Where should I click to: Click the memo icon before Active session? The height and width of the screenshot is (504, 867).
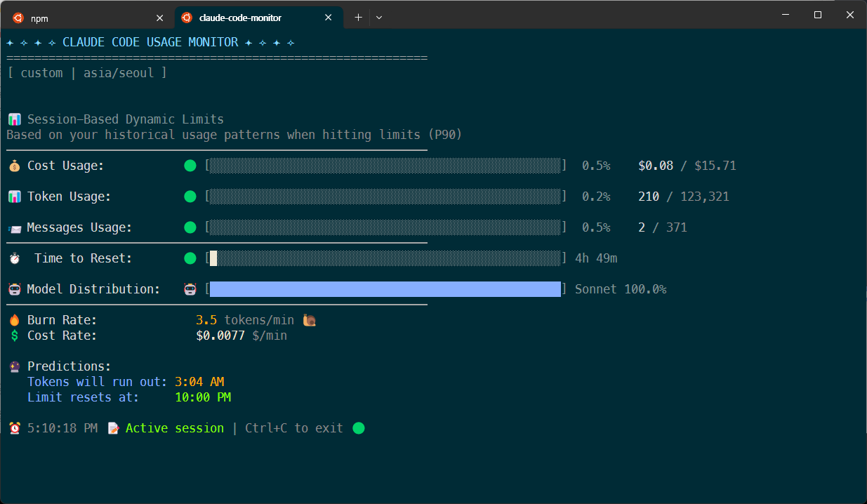pos(113,428)
